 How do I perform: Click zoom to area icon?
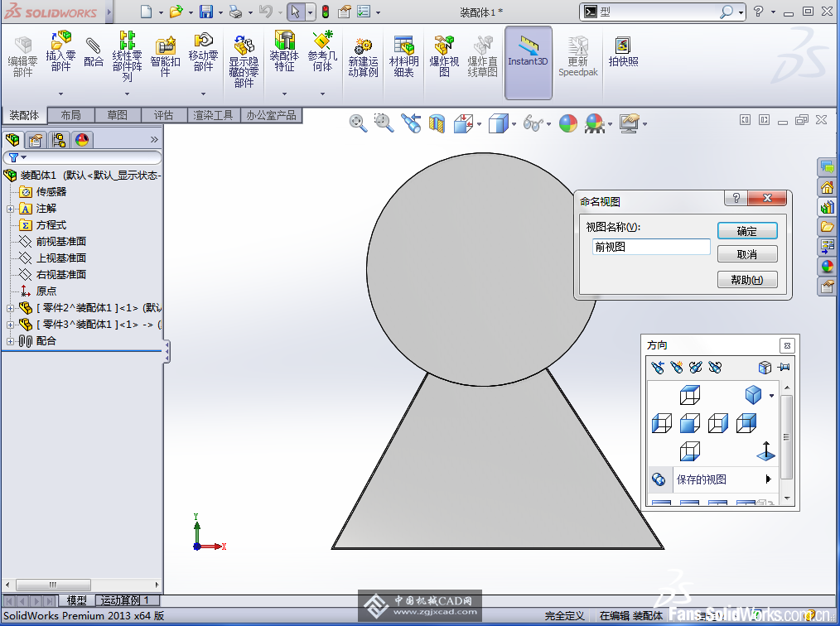pyautogui.click(x=384, y=123)
